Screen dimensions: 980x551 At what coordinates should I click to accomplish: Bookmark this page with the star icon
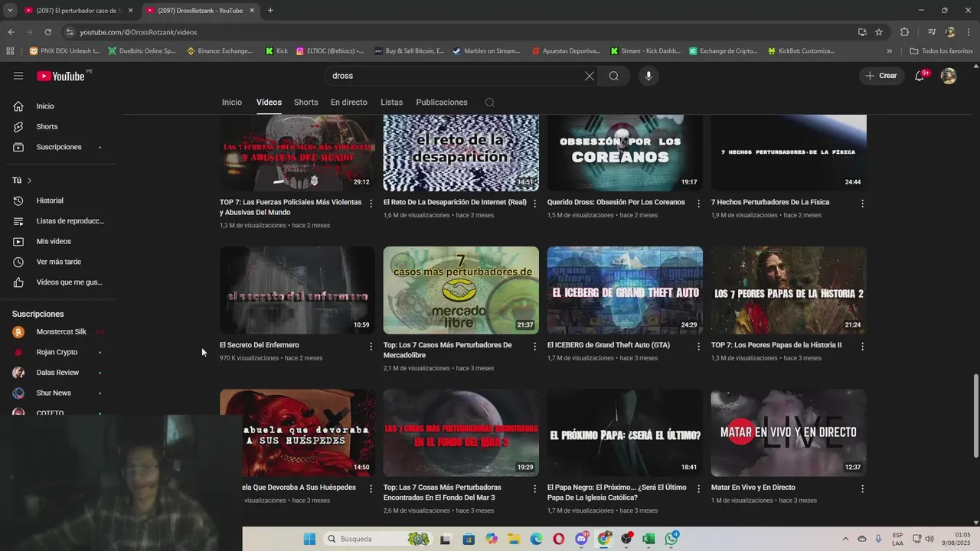click(879, 32)
